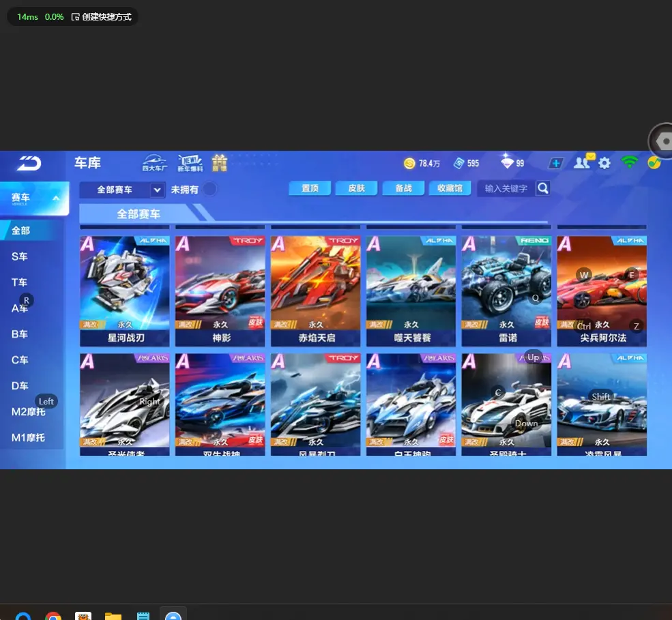Click the golden gift box icon

220,163
